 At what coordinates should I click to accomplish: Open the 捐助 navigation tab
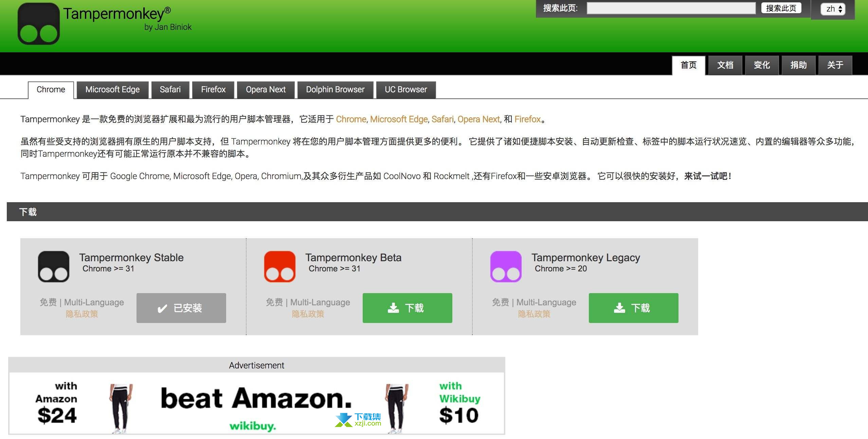click(x=799, y=65)
